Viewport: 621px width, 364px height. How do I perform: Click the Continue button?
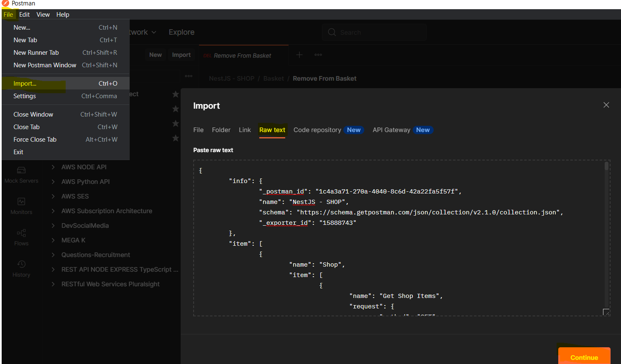click(584, 357)
